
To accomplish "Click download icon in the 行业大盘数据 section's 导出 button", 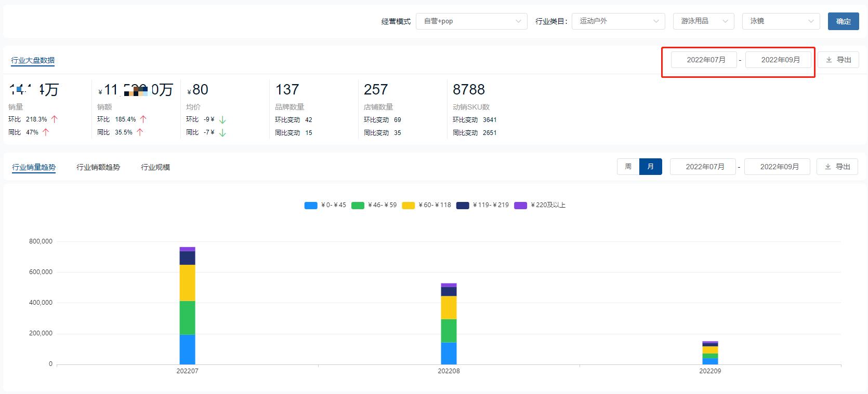I will coord(829,60).
